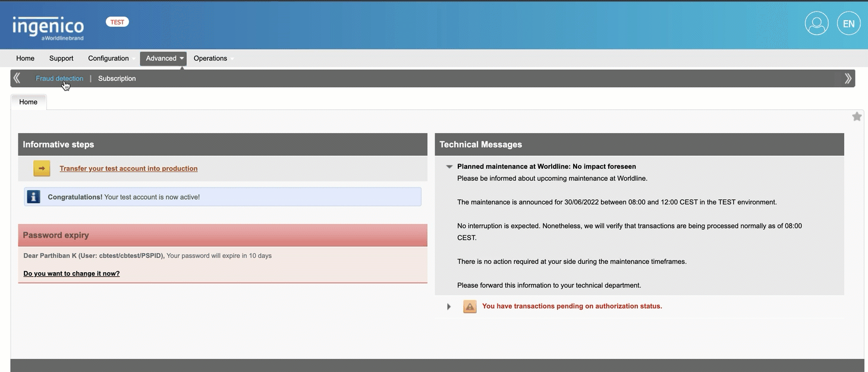Open the EN language selector
868x372 pixels.
click(848, 24)
